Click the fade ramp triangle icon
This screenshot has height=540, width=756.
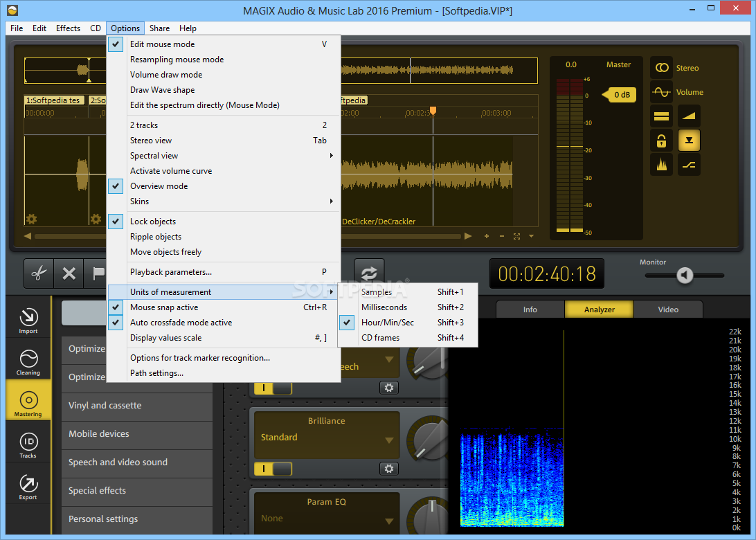(x=689, y=116)
